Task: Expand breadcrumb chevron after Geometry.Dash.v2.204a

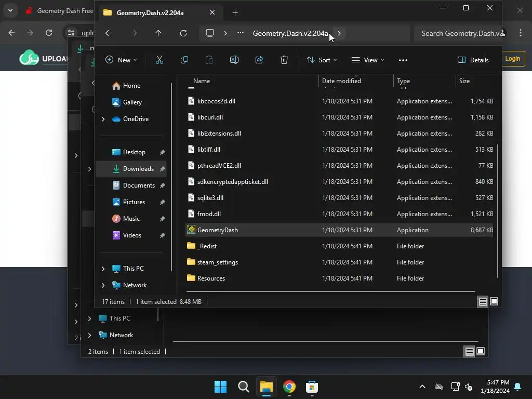Action: point(339,33)
